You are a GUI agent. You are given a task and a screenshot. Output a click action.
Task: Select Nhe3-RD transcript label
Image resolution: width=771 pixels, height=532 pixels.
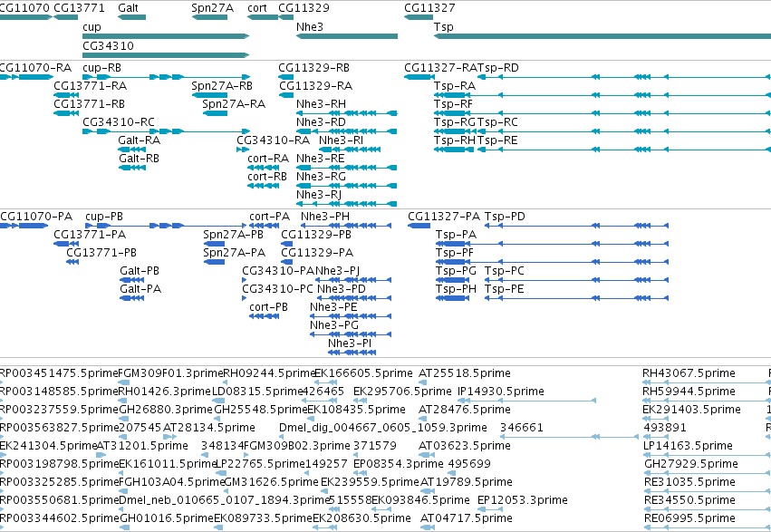tap(321, 122)
